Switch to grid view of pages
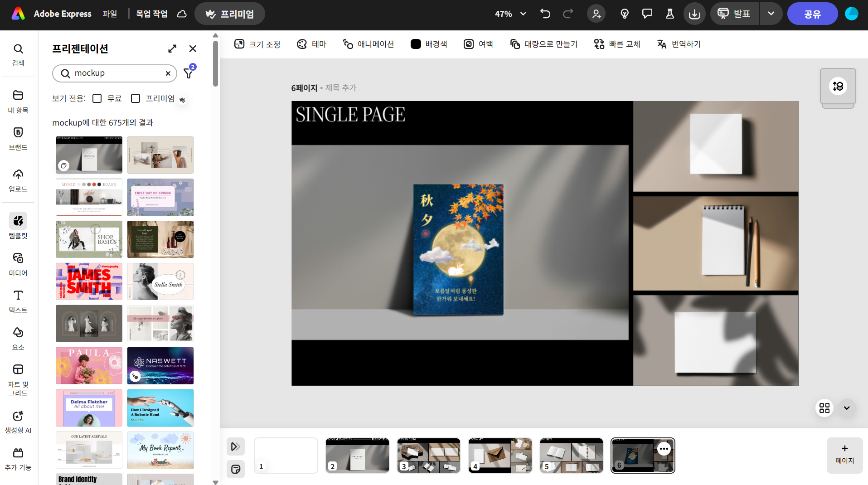 point(824,408)
